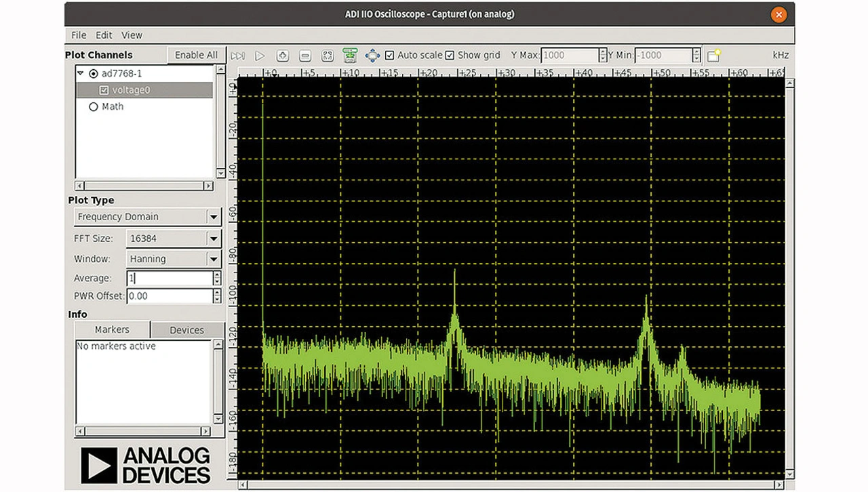Collapse the ad7768-1 device tree
Viewport: 868px width, 492px height.
[x=81, y=73]
